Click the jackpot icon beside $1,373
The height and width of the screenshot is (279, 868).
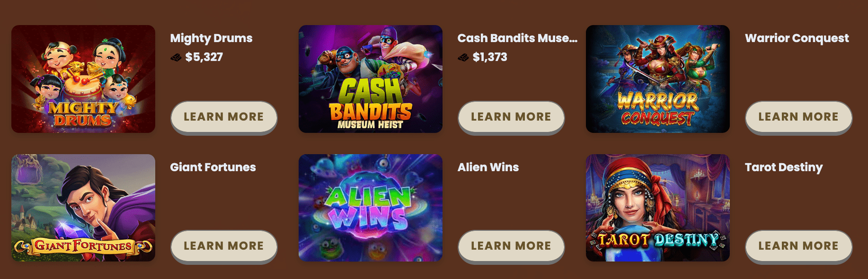click(x=463, y=58)
